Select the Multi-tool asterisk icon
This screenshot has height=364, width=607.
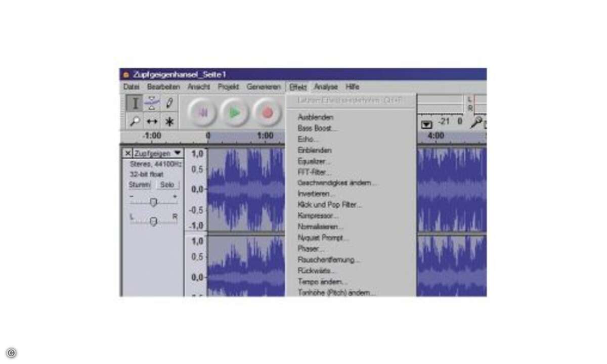[169, 121]
